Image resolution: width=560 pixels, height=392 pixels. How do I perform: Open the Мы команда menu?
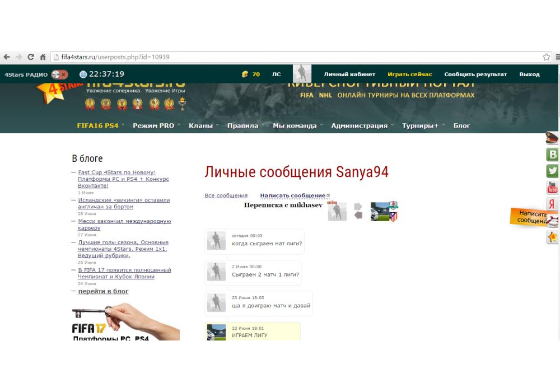(x=295, y=125)
